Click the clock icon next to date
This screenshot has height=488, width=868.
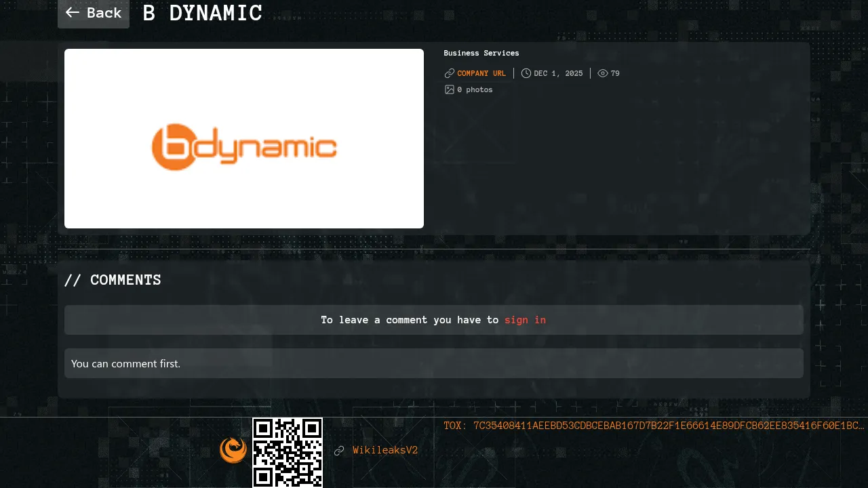pyautogui.click(x=526, y=73)
